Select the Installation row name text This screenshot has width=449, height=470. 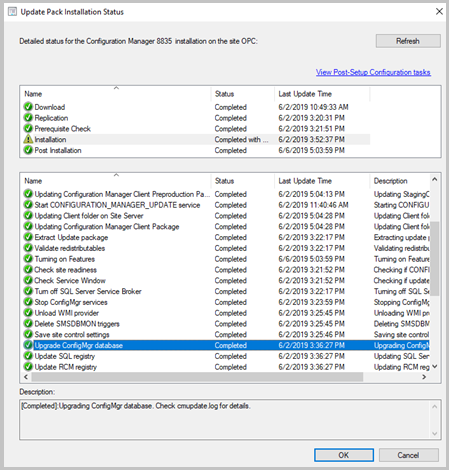click(50, 139)
